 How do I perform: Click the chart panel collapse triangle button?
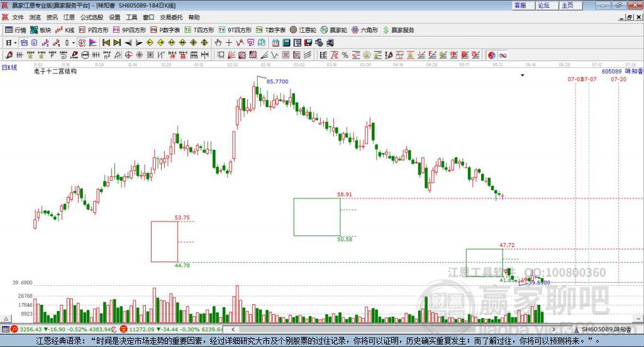pos(6,318)
